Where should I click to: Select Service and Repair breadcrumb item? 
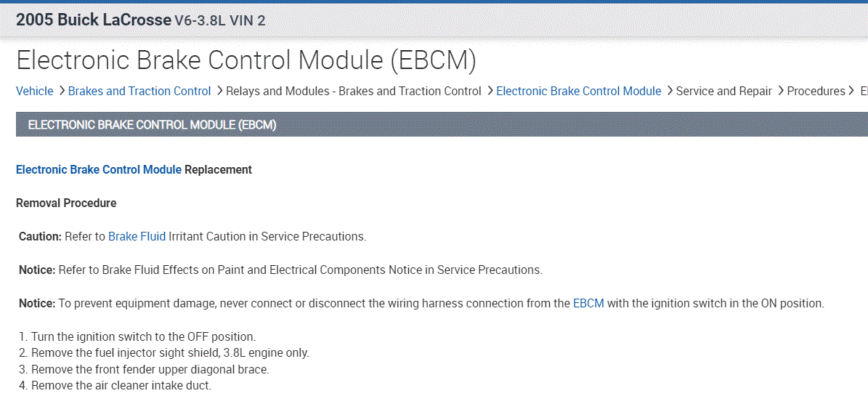click(723, 92)
